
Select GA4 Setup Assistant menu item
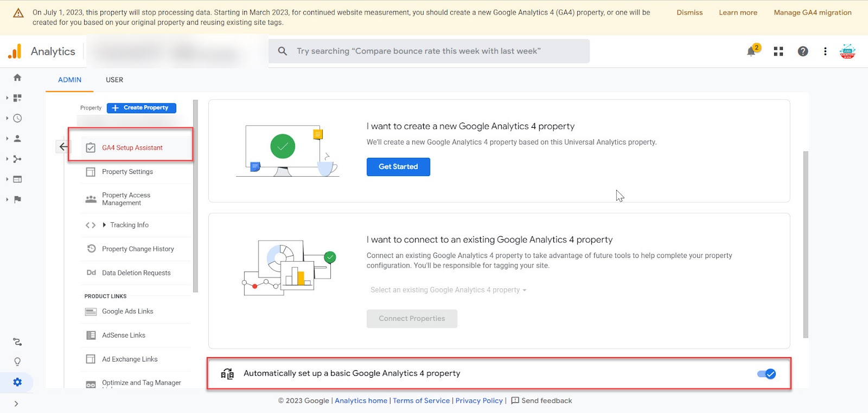[132, 147]
